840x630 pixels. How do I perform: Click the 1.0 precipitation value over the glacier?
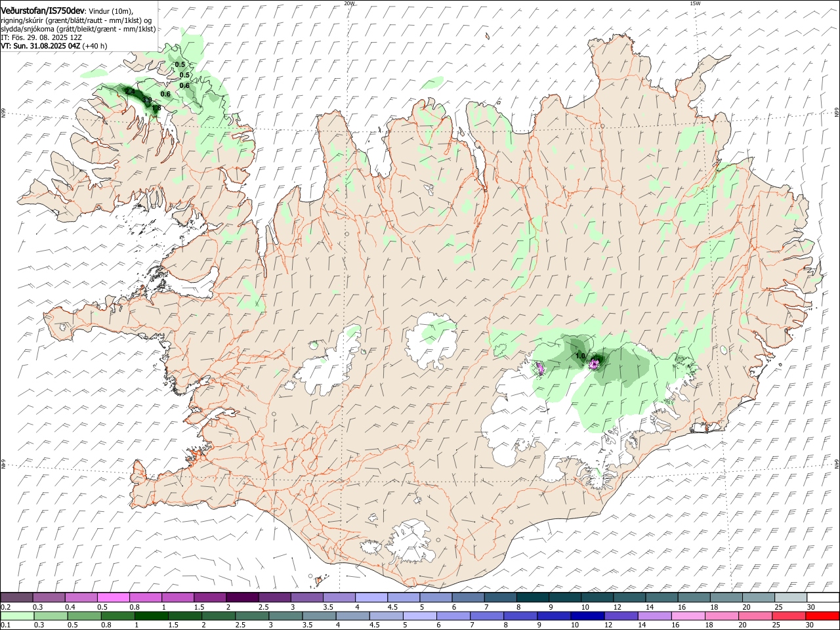[580, 356]
